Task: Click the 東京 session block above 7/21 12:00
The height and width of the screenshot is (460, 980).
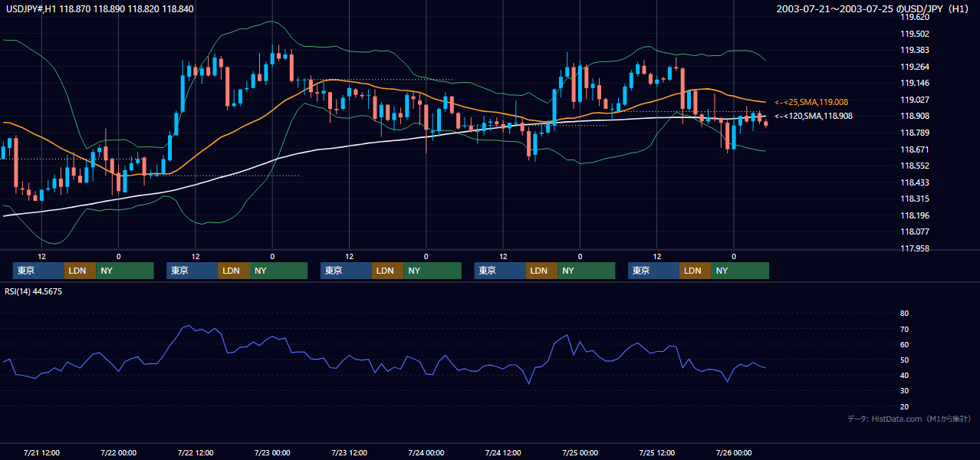Action: [38, 271]
